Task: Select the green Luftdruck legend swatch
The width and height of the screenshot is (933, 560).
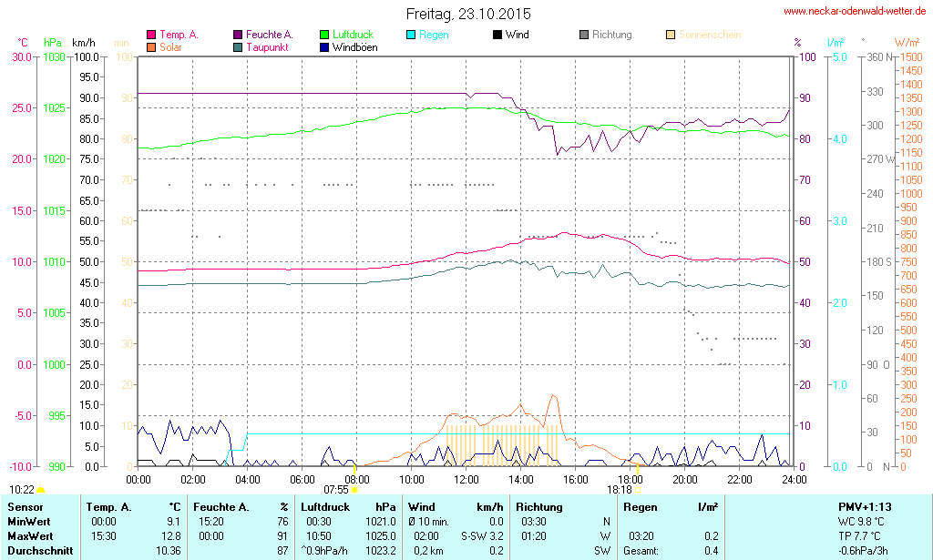Action: (325, 35)
